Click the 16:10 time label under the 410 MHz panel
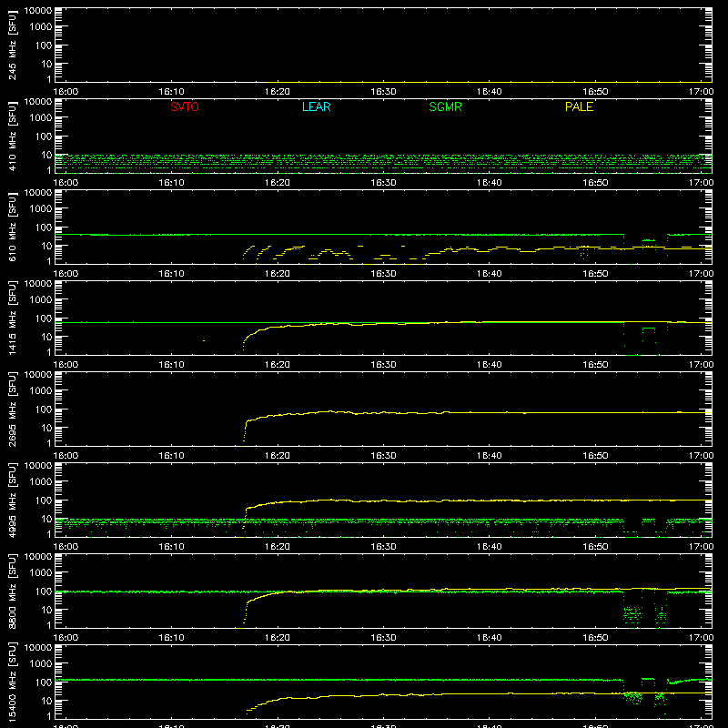This screenshot has height=728, width=728. 172,183
